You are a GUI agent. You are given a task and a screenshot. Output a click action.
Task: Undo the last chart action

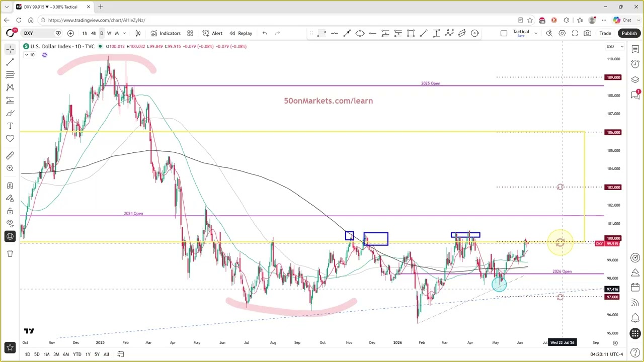tap(265, 33)
